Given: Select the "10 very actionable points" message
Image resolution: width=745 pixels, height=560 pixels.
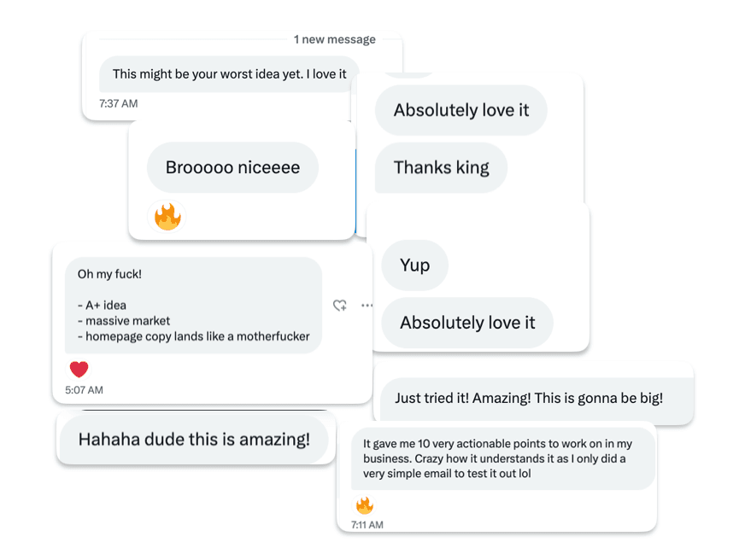Looking at the screenshot, I should coord(502,459).
